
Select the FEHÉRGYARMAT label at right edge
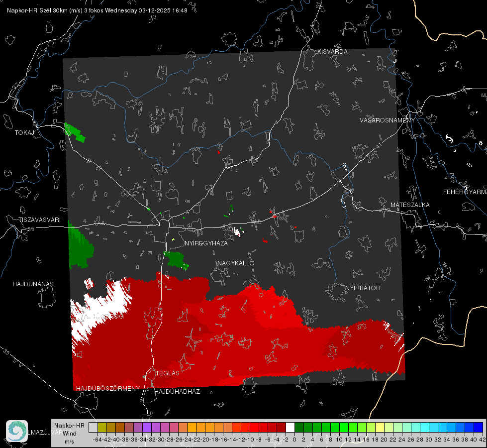coord(465,192)
